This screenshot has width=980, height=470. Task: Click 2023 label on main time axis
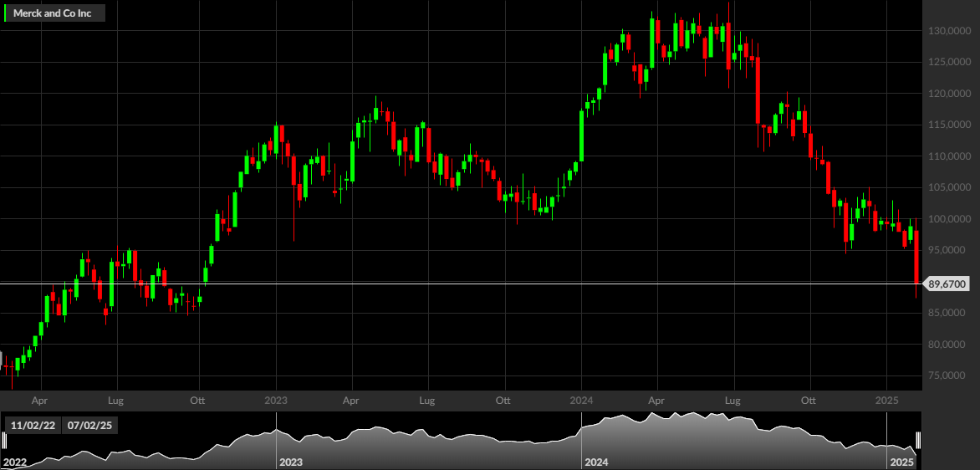(276, 399)
